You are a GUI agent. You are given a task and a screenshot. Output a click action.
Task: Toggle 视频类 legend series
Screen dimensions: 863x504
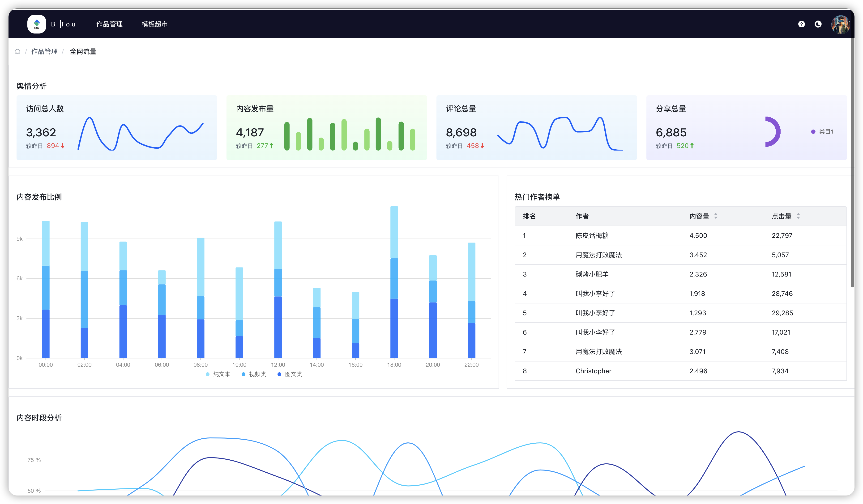click(254, 374)
